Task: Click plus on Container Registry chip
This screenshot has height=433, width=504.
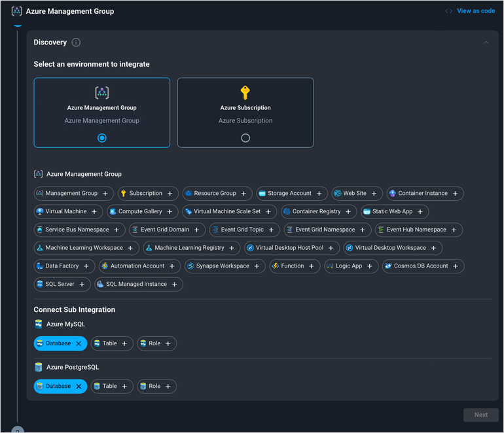Action: click(349, 212)
